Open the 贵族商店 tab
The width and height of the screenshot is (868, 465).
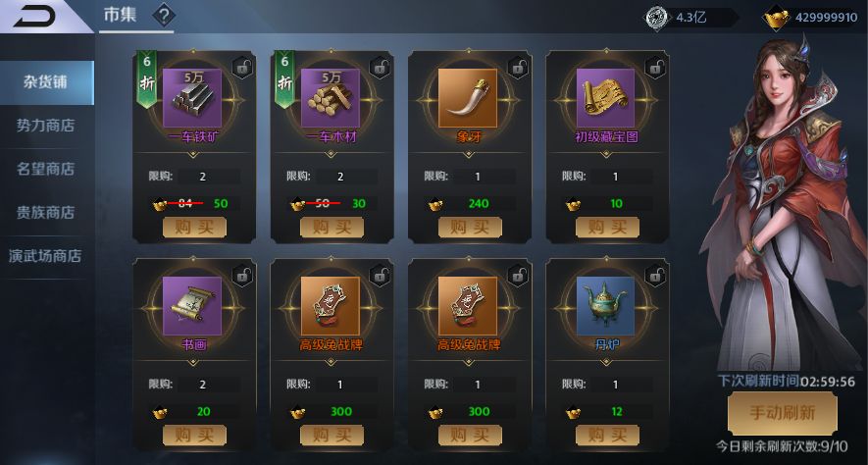[x=46, y=213]
